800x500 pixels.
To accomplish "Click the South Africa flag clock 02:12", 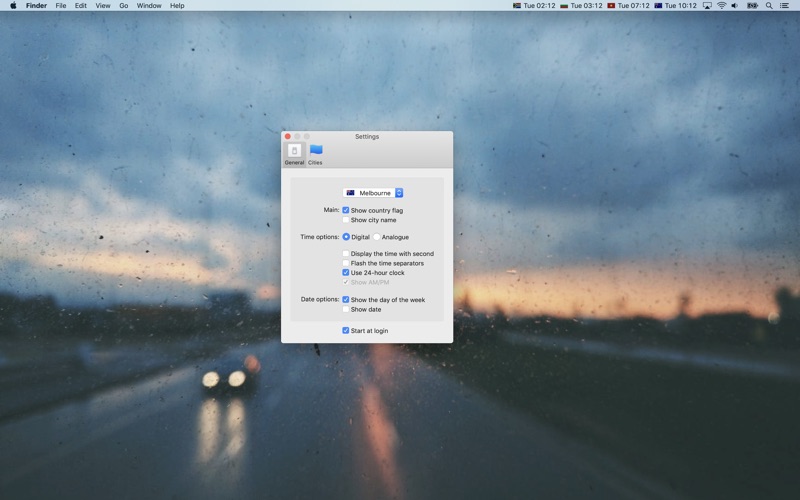I will 534,6.
